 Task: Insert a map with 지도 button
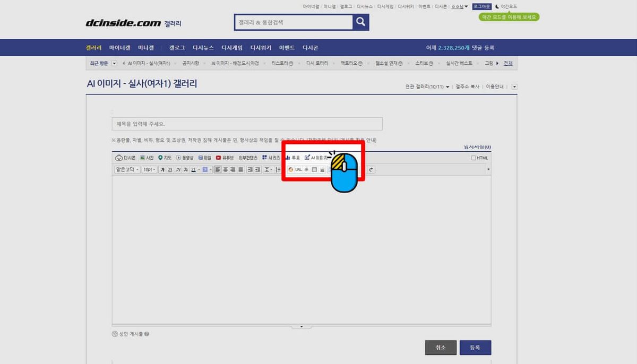pos(165,158)
